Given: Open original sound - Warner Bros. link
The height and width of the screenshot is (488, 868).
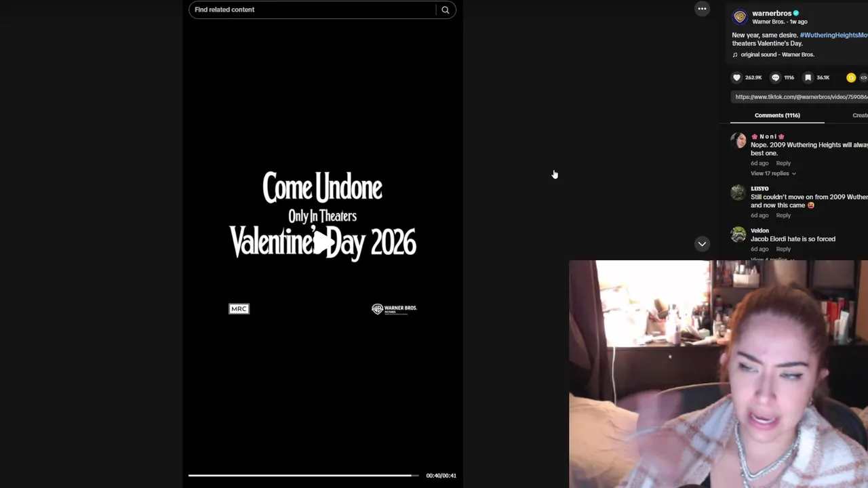Looking at the screenshot, I should (777, 54).
